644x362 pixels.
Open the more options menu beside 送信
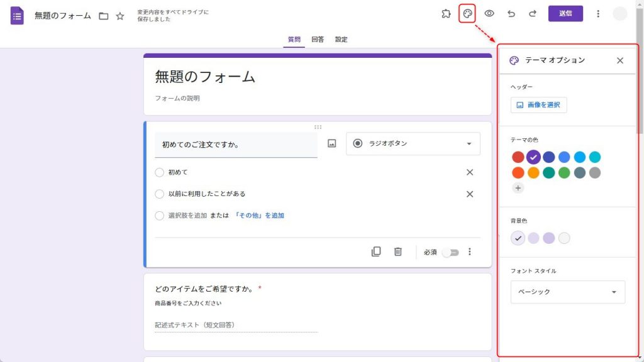click(598, 14)
